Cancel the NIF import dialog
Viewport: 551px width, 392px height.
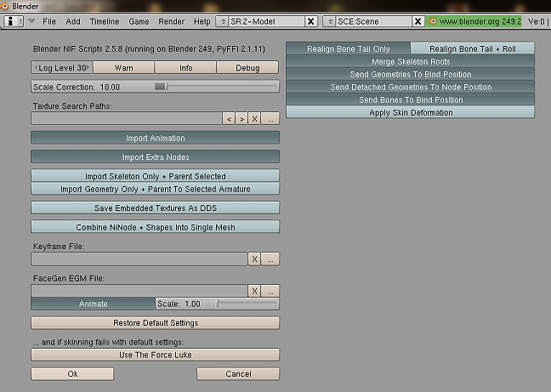click(x=238, y=374)
